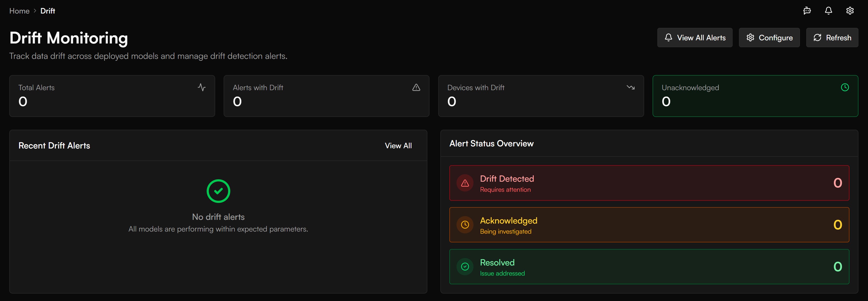Go to Home breadcrumb
The image size is (868, 301).
coord(20,11)
